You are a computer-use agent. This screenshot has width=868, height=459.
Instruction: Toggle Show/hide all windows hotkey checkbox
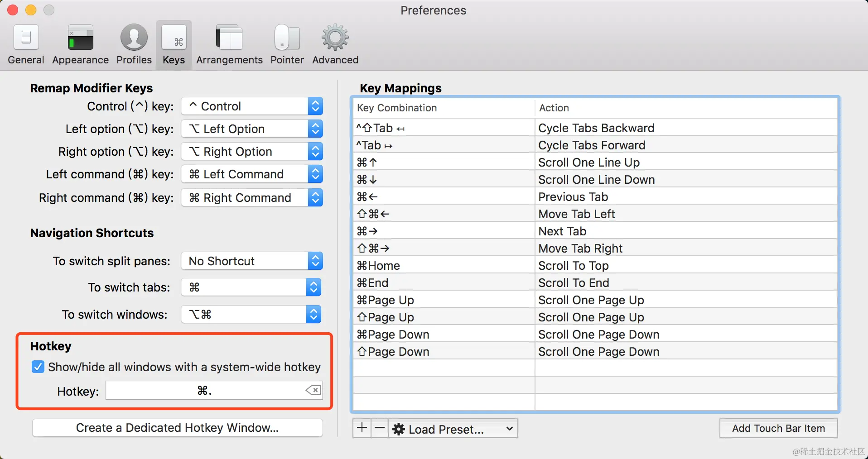[x=38, y=367]
